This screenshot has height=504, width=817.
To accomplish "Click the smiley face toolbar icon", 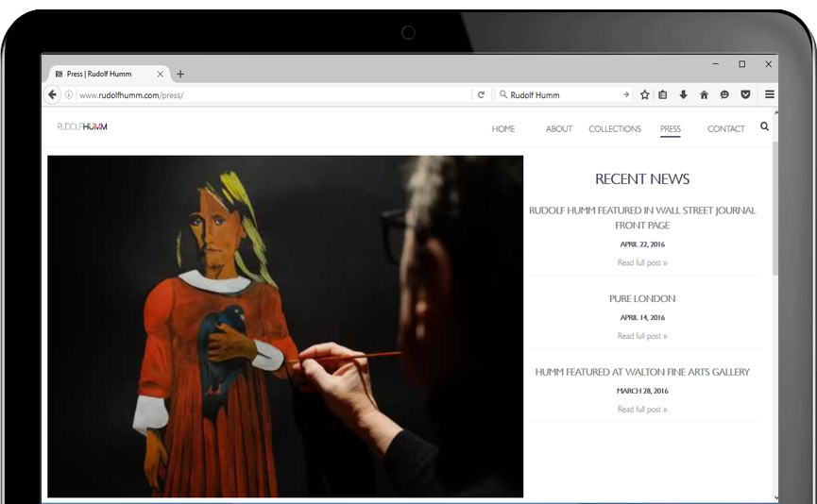I will tap(724, 94).
